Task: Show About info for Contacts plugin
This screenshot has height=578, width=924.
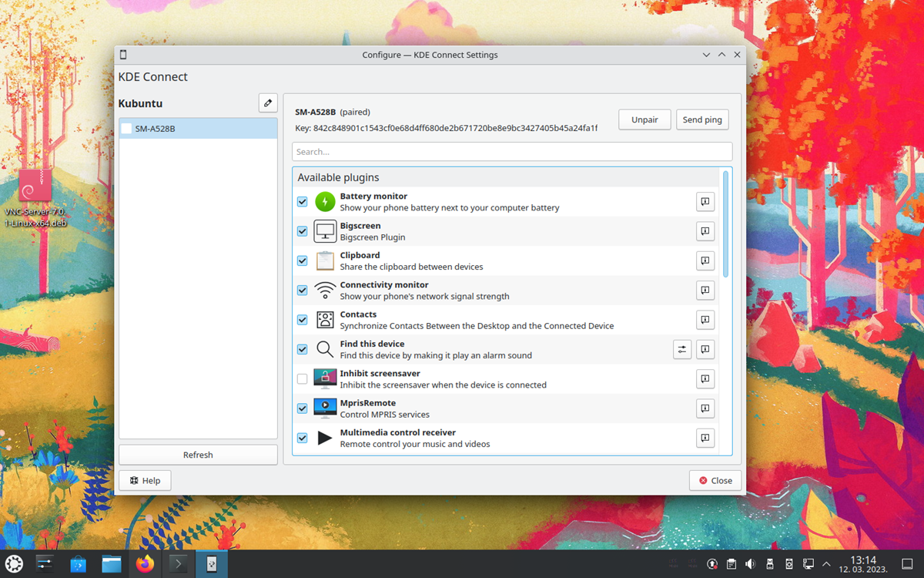Action: 705,320
